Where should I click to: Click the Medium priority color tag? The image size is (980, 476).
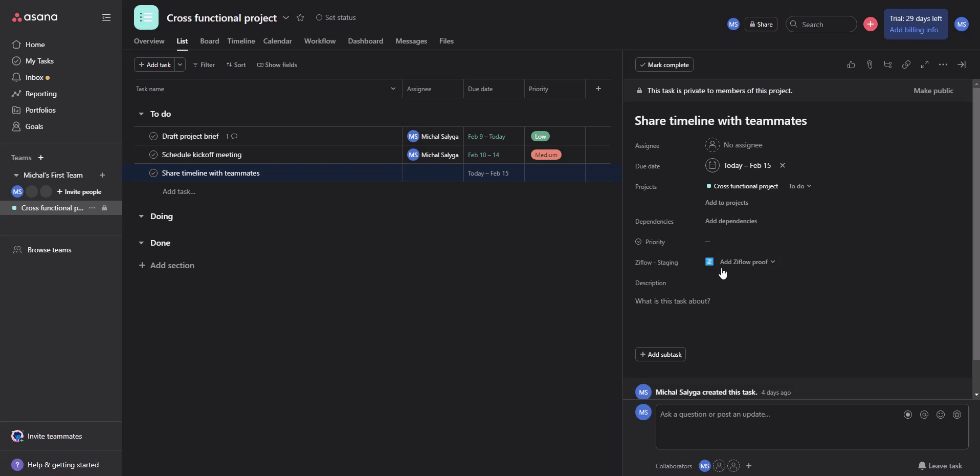(546, 155)
